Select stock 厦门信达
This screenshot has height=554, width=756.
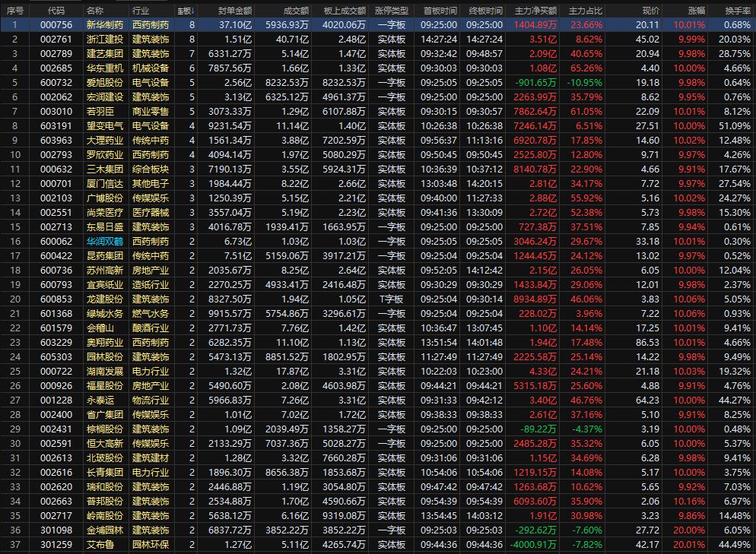click(x=105, y=184)
